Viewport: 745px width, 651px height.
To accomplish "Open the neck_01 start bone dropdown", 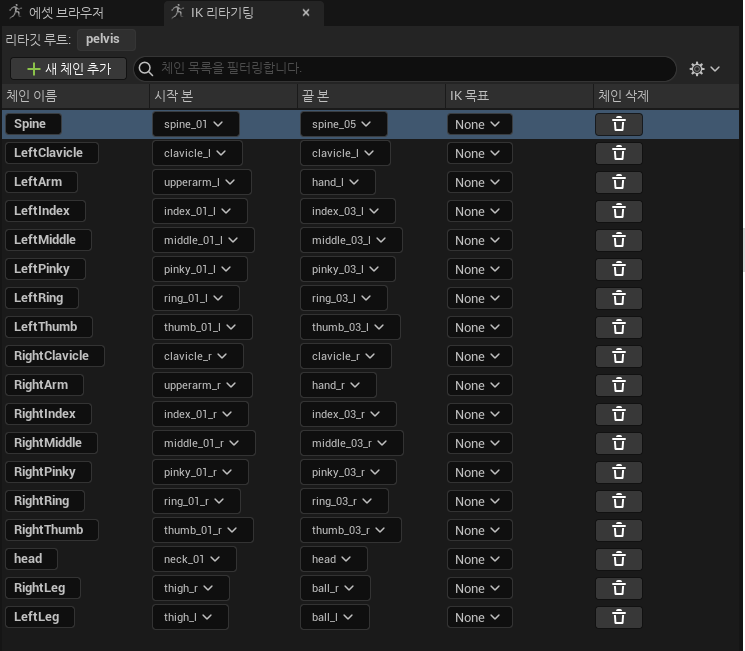I will tap(194, 559).
